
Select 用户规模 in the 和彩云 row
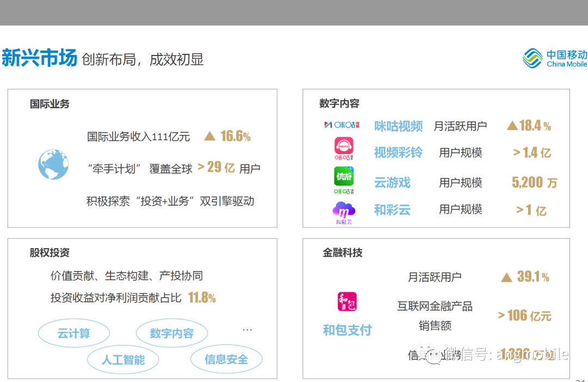pos(461,209)
